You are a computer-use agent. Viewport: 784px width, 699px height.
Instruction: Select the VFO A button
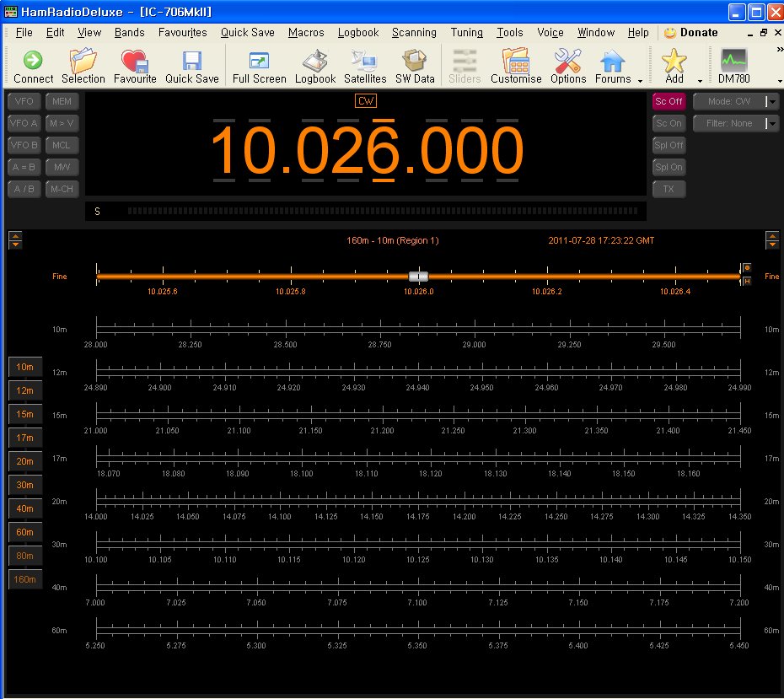[x=24, y=123]
